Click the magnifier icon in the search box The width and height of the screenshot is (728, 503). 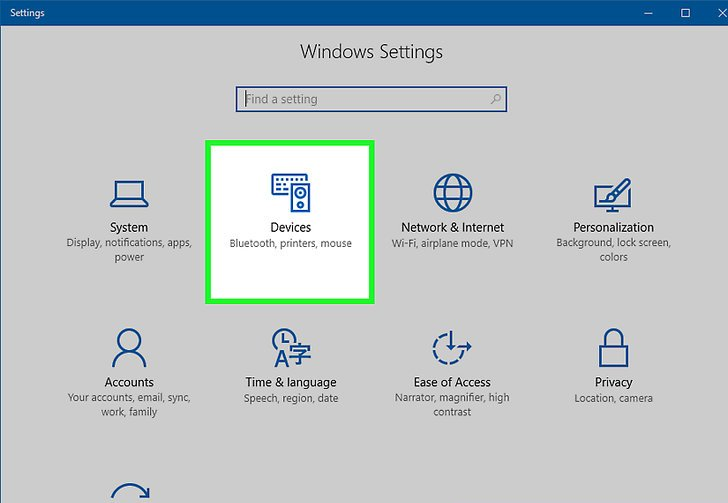495,100
